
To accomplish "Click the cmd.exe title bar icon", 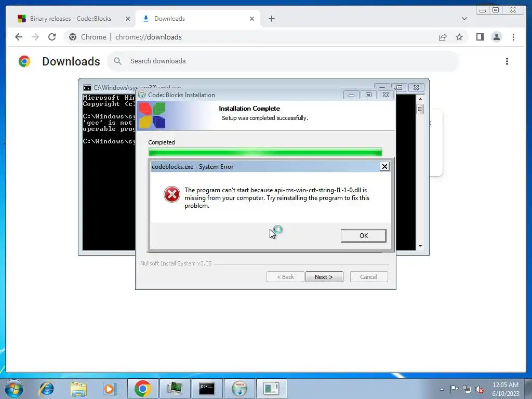I will 87,88.
